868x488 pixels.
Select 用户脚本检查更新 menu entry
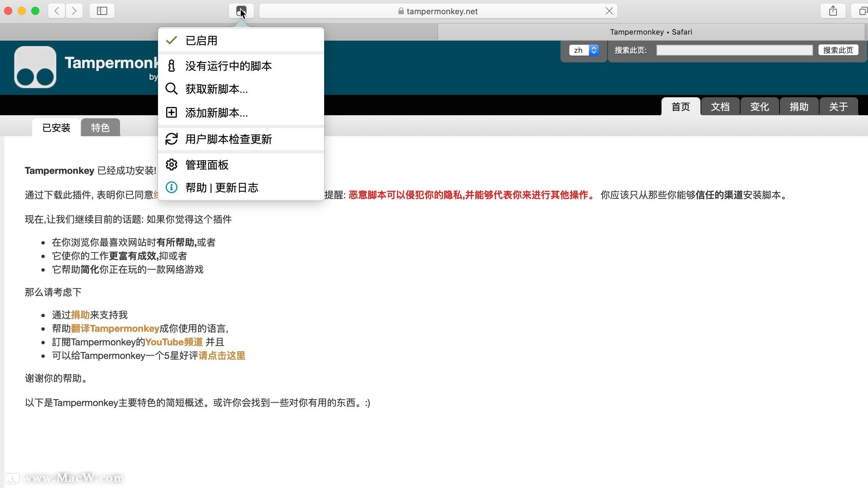coord(241,139)
